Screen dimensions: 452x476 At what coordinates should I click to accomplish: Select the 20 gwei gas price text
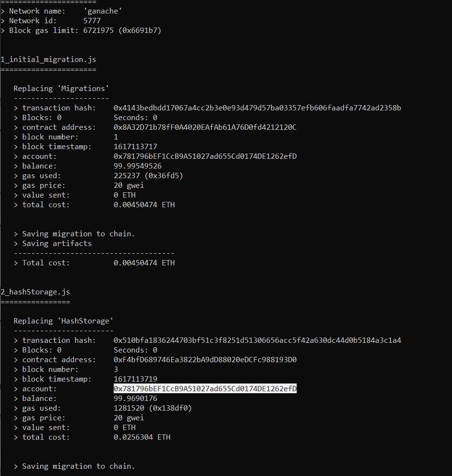point(129,185)
